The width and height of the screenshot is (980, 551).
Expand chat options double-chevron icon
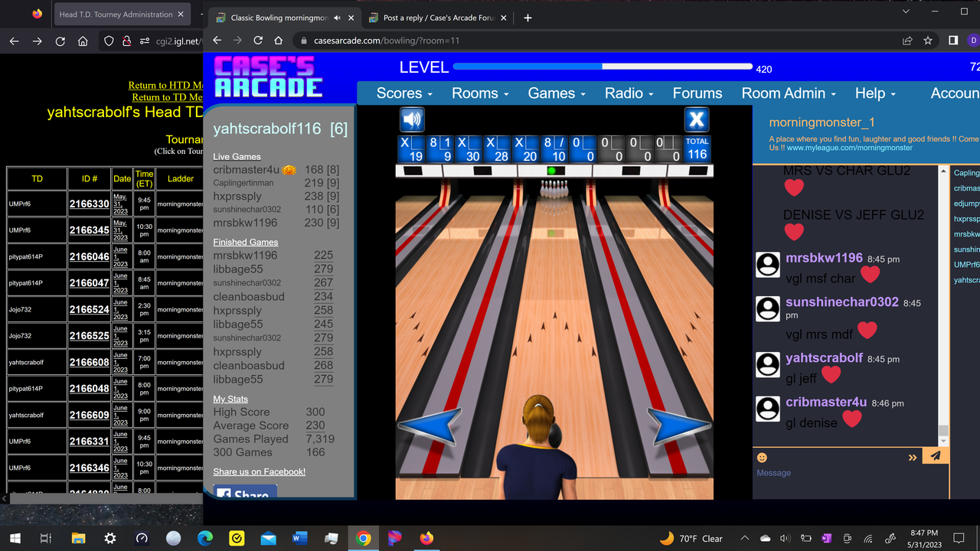click(x=913, y=458)
